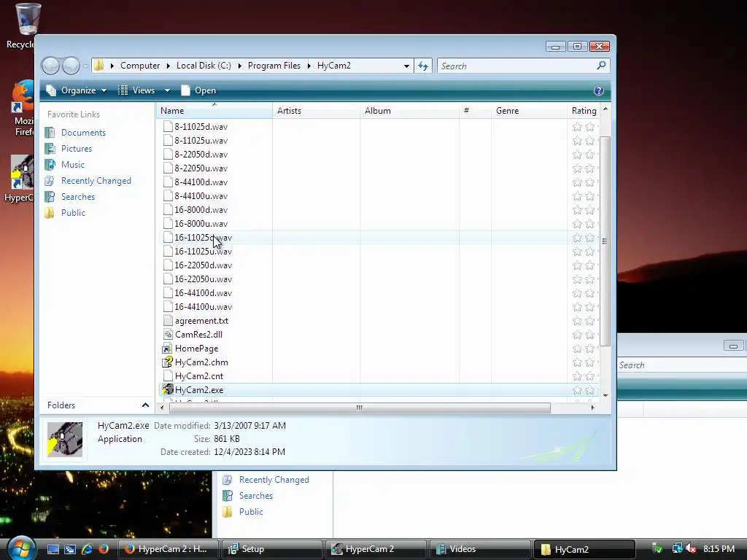747x560 pixels.
Task: Sort by the Artists column header
Action: pyautogui.click(x=316, y=111)
